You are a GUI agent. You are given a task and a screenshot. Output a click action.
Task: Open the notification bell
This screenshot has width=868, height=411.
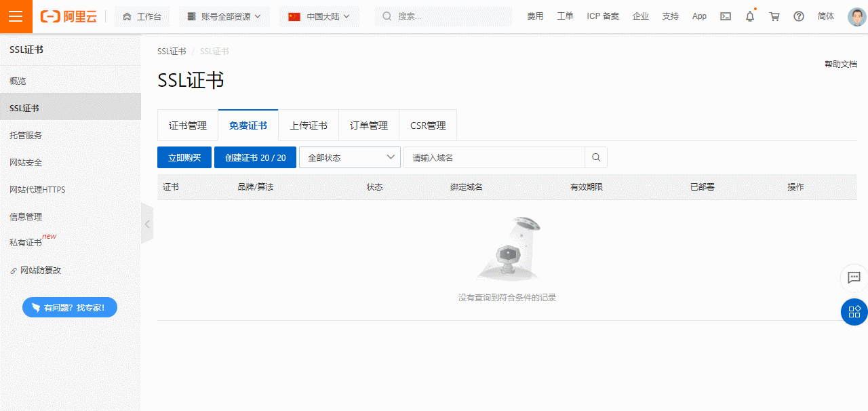point(749,16)
